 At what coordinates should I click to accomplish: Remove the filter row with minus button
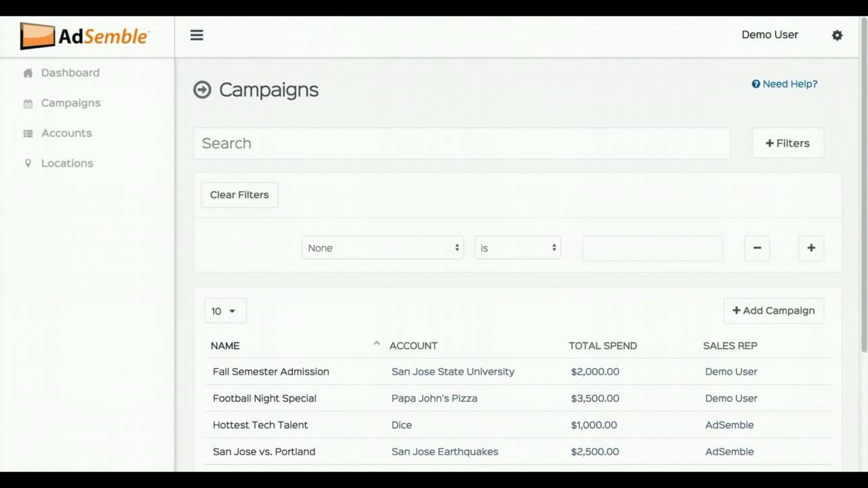pyautogui.click(x=757, y=248)
